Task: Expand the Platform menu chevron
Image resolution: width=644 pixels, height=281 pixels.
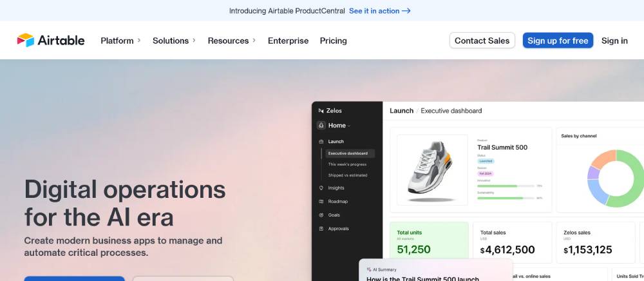Action: (139, 41)
